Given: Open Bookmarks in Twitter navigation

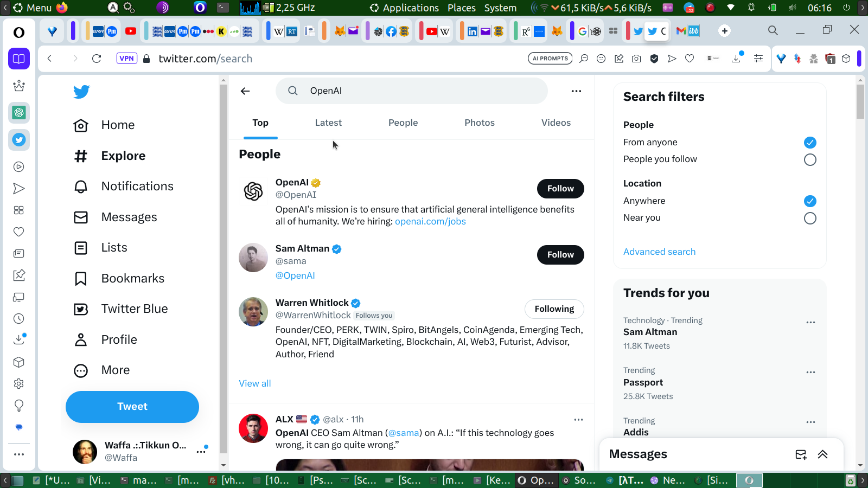Looking at the screenshot, I should pos(119,279).
